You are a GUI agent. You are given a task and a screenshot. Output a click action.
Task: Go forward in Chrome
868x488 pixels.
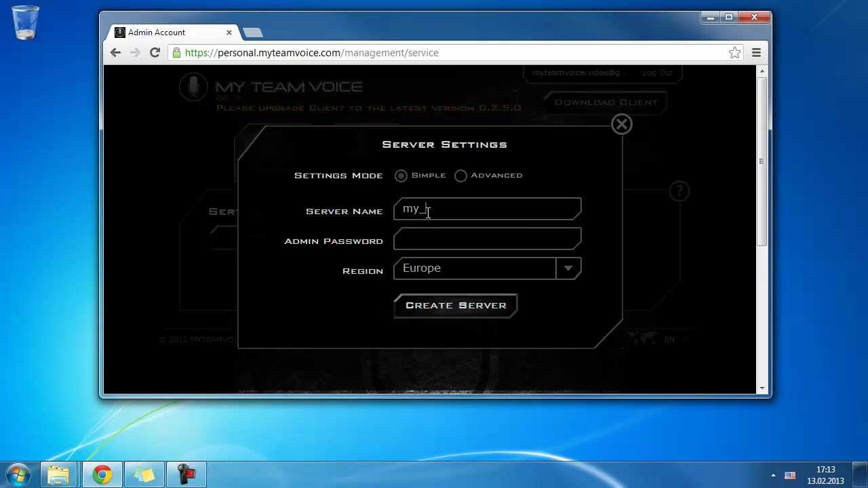(x=135, y=53)
